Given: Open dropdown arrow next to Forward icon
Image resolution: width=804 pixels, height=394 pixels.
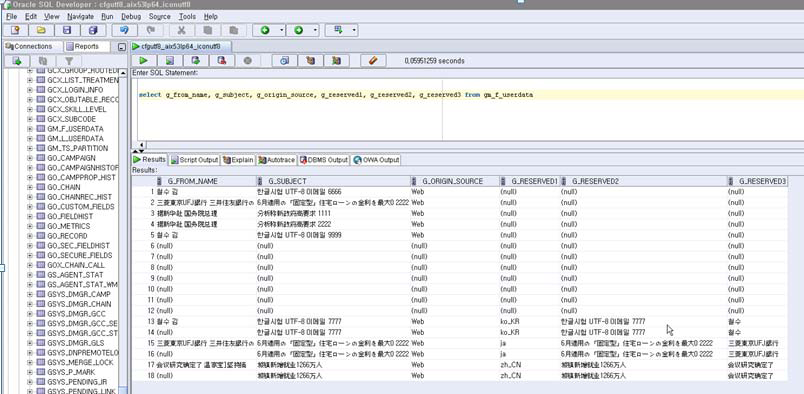Looking at the screenshot, I should point(315,30).
